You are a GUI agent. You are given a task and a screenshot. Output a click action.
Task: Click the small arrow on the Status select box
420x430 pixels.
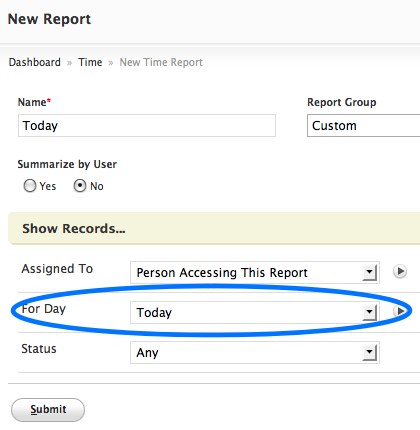[x=369, y=353]
